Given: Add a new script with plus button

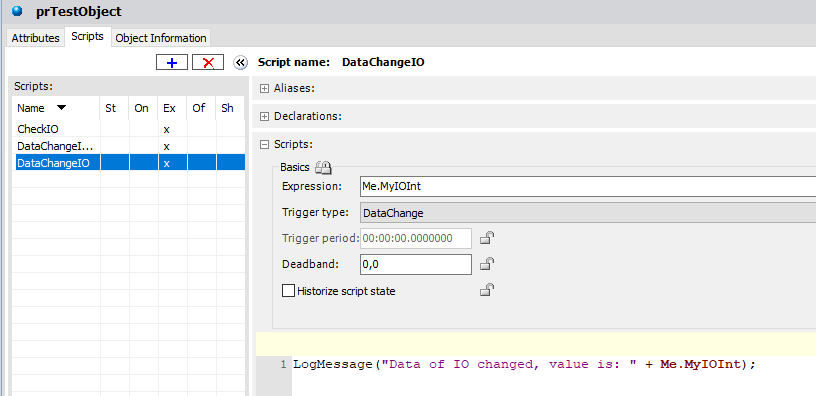Looking at the screenshot, I should 172,62.
